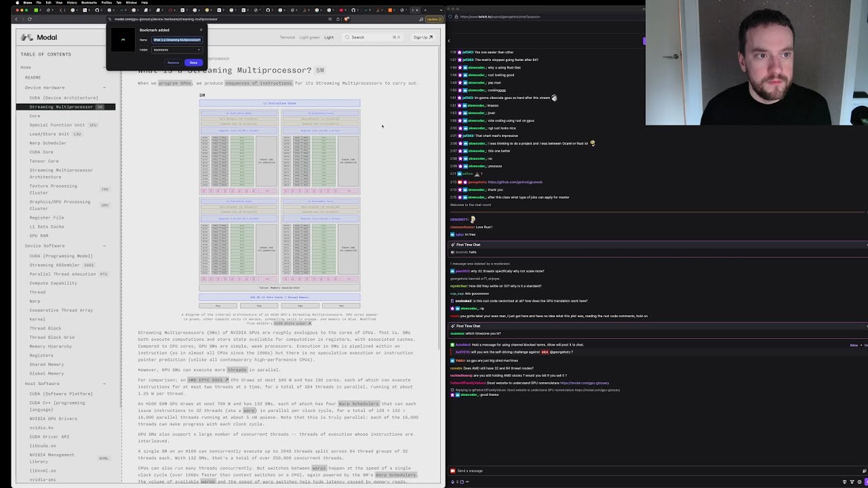Select the Light theme option
This screenshot has height=488, width=868.
click(x=329, y=37)
